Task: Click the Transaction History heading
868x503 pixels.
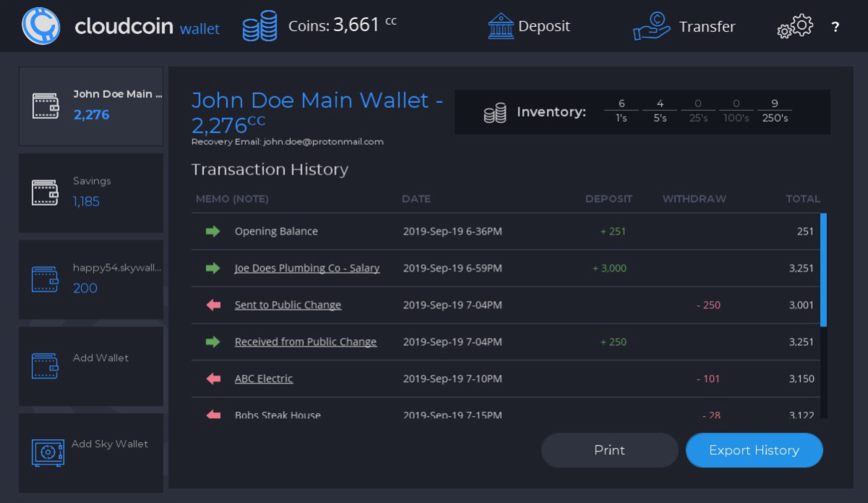Action: pos(270,169)
